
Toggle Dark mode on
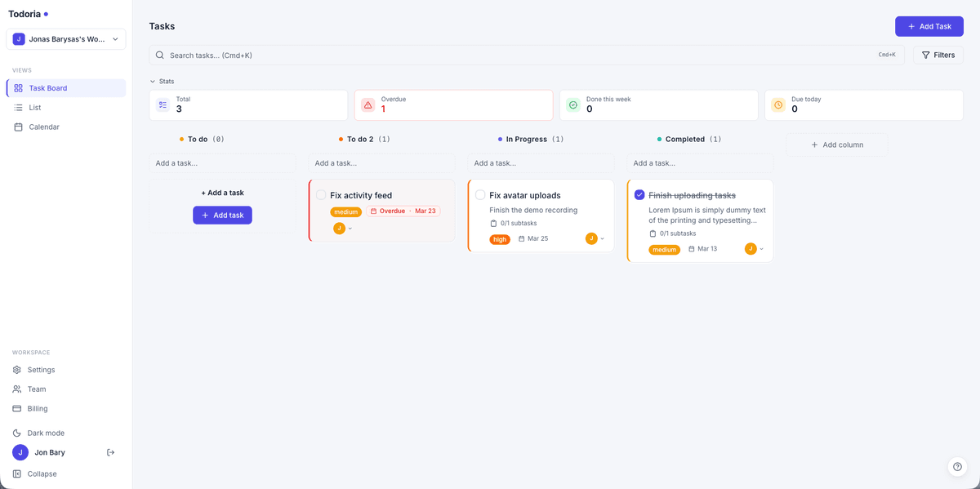pos(46,433)
